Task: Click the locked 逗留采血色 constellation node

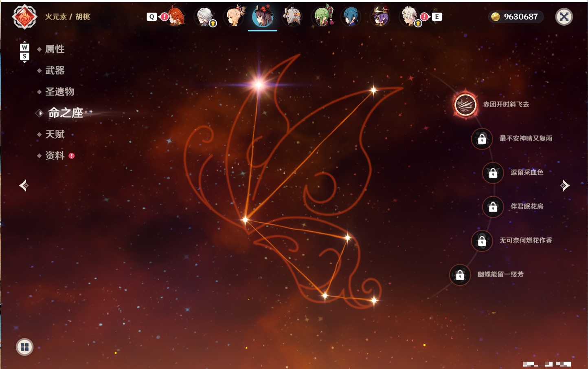Action: tap(493, 173)
